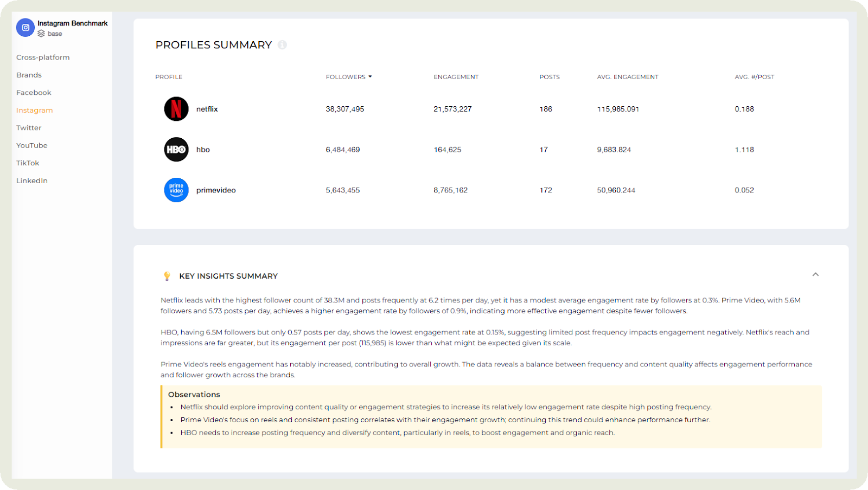Screen dimensions: 868x490
Task: Select the Cross-platform view
Action: (43, 57)
